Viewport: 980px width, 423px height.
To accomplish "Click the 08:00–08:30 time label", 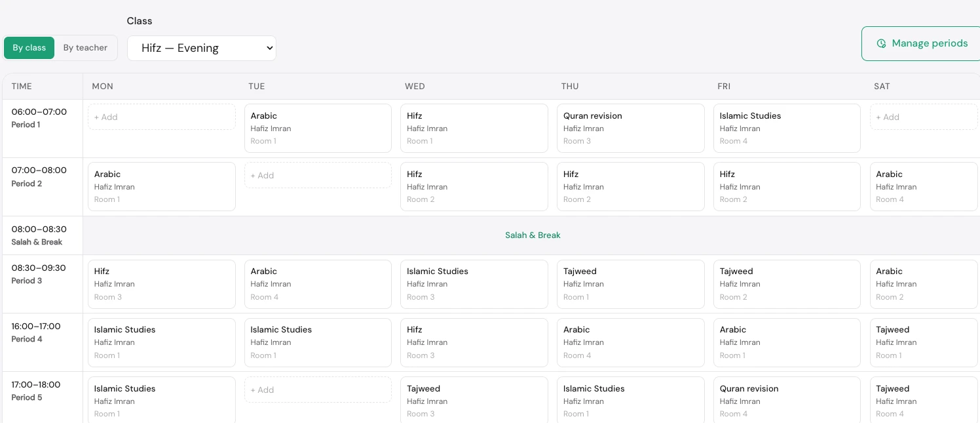I will 39,230.
